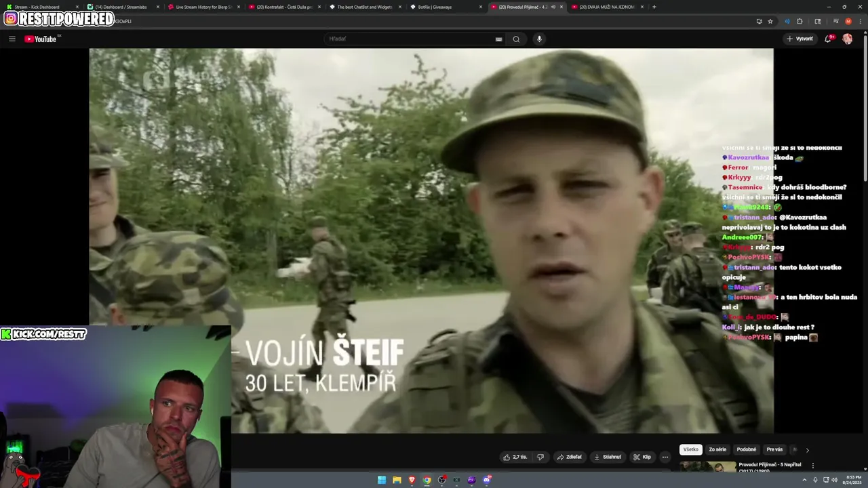Mute the Provedul Přijímač tab audio icon

553,7
